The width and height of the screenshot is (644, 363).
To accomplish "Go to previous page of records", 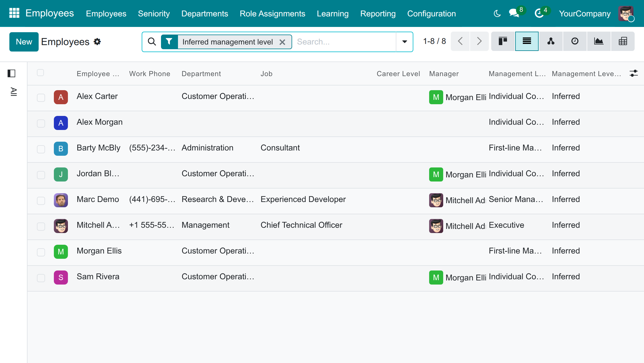I will tap(460, 41).
